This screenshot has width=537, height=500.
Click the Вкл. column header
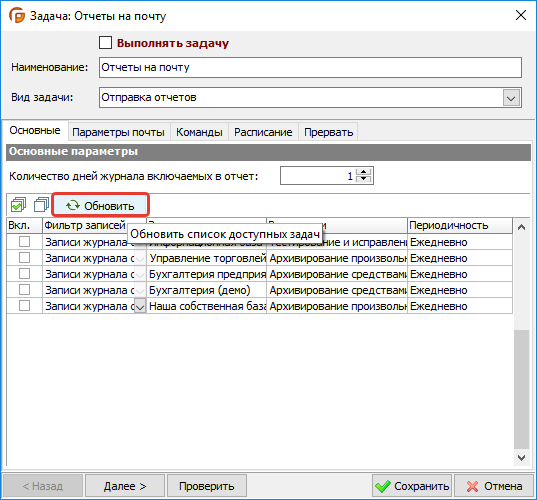pos(24,225)
